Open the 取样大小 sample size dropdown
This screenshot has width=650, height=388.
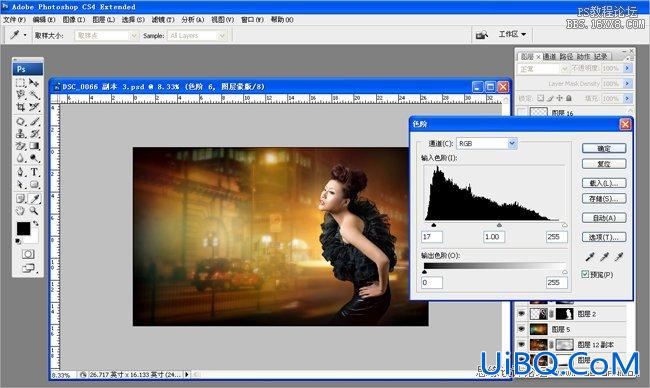[x=133, y=36]
